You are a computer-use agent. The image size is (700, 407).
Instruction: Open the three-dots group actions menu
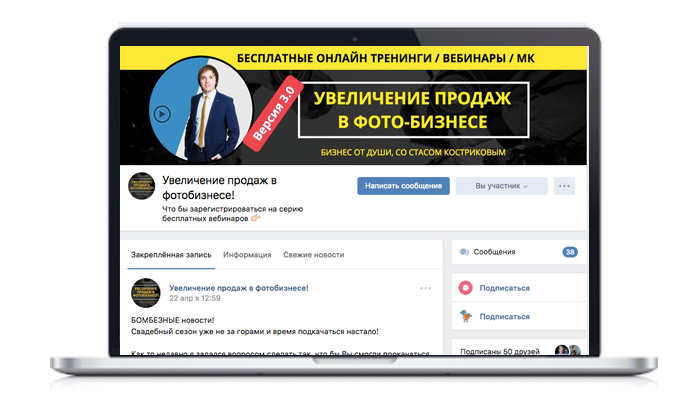click(x=564, y=186)
